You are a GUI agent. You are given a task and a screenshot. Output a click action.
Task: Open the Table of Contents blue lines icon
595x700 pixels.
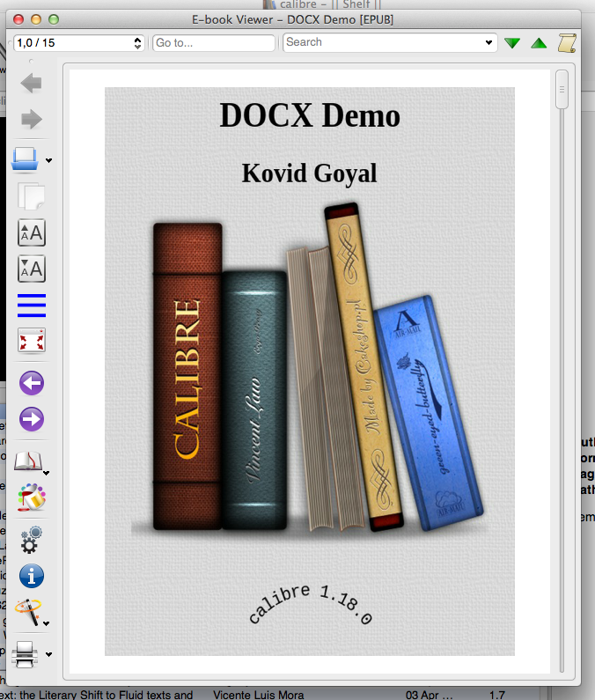[x=31, y=306]
